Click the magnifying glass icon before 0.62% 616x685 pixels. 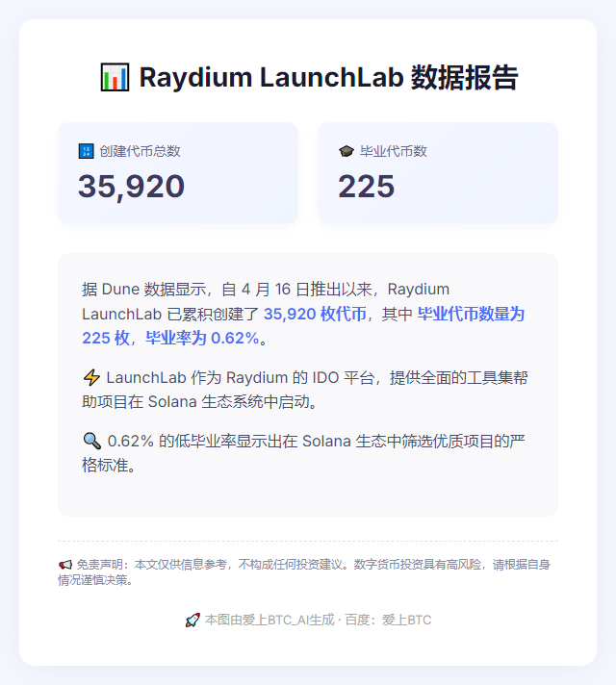91,441
